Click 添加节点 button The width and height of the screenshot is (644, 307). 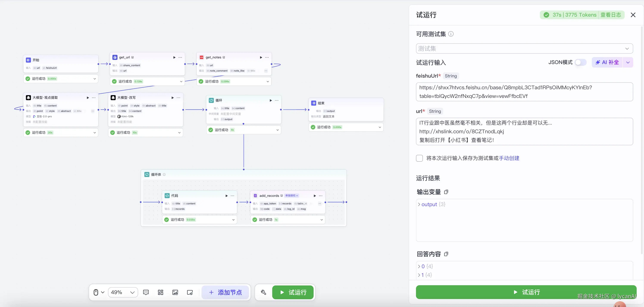pyautogui.click(x=225, y=292)
